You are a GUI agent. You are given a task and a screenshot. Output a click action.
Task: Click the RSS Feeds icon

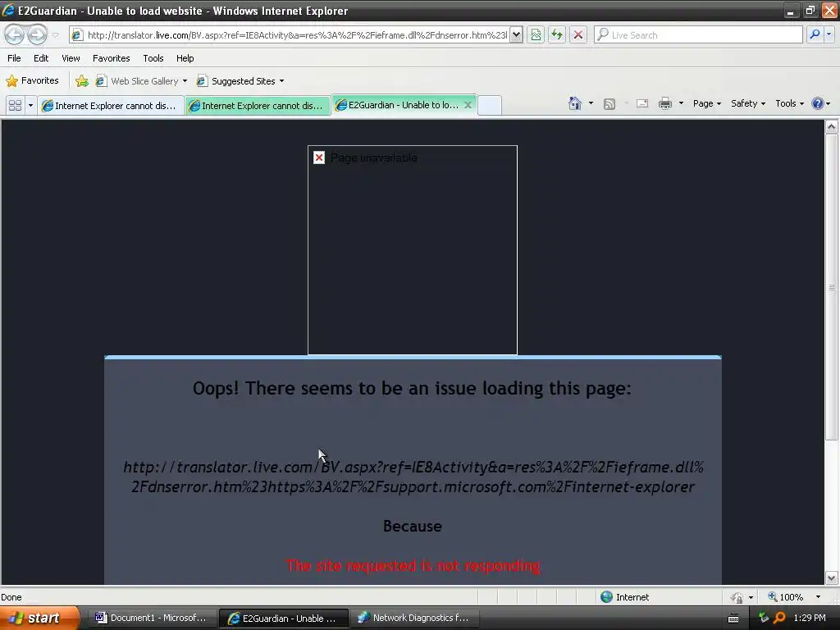pyautogui.click(x=609, y=104)
